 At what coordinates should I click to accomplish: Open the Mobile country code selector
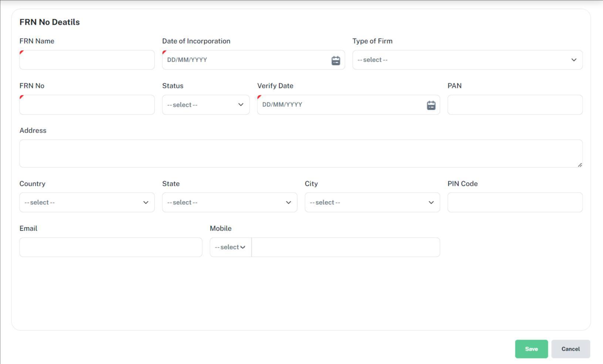tap(231, 247)
